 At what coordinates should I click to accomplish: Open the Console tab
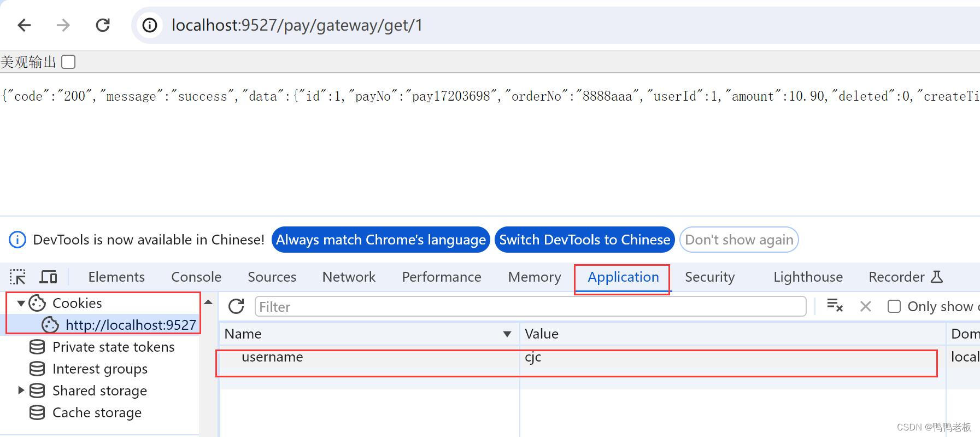pyautogui.click(x=196, y=277)
